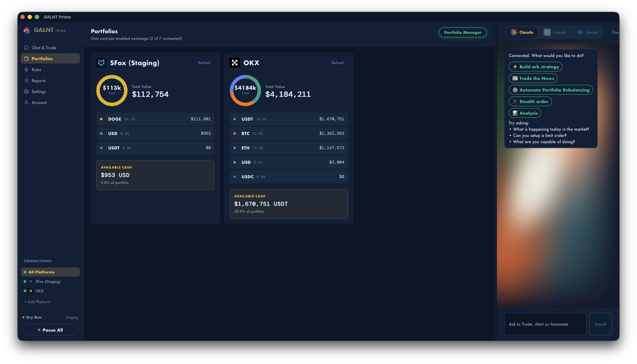
Task: Choose the Build arb strategy suggestion
Action: tap(535, 67)
